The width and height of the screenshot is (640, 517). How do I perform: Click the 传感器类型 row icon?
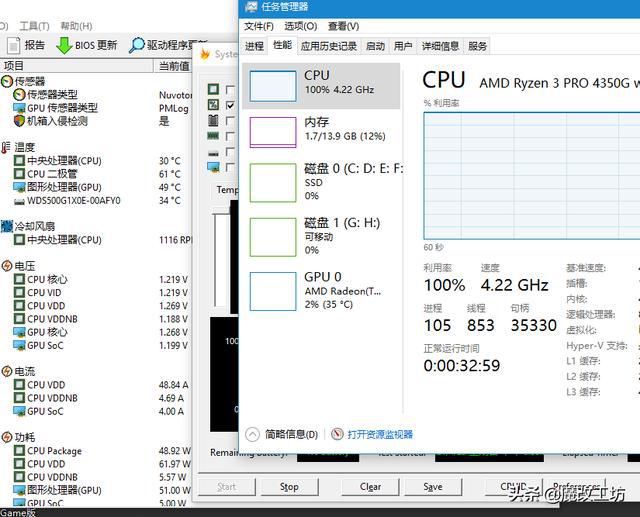[19, 95]
